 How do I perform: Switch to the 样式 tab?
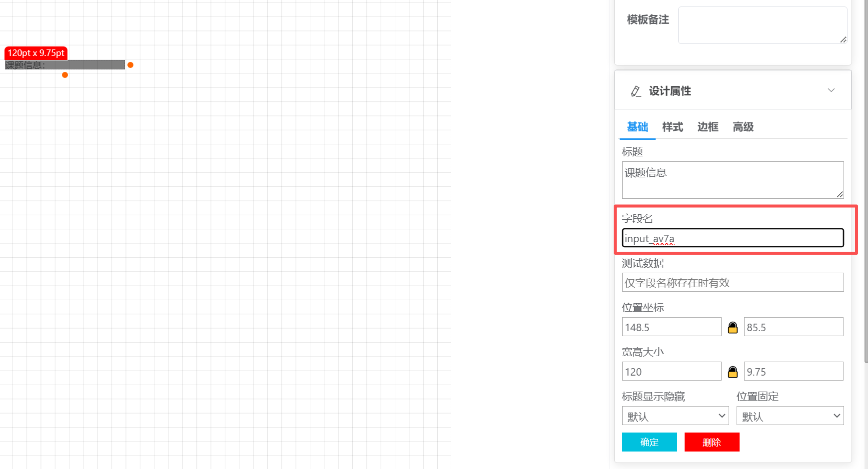[672, 127]
